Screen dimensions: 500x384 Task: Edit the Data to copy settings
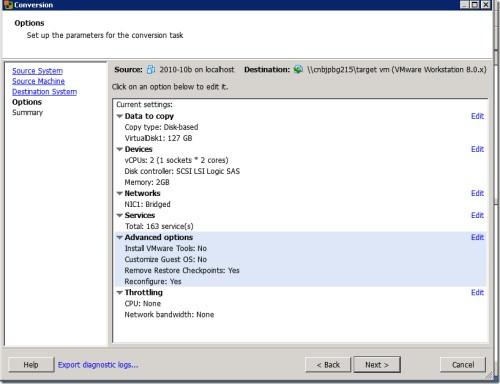point(477,116)
